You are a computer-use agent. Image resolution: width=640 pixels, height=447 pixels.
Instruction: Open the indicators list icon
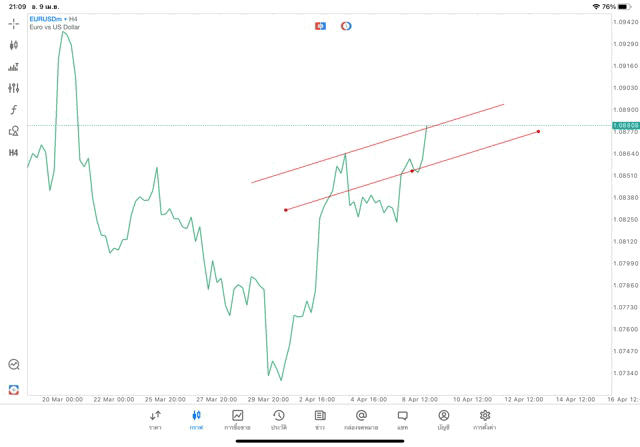coord(14,67)
